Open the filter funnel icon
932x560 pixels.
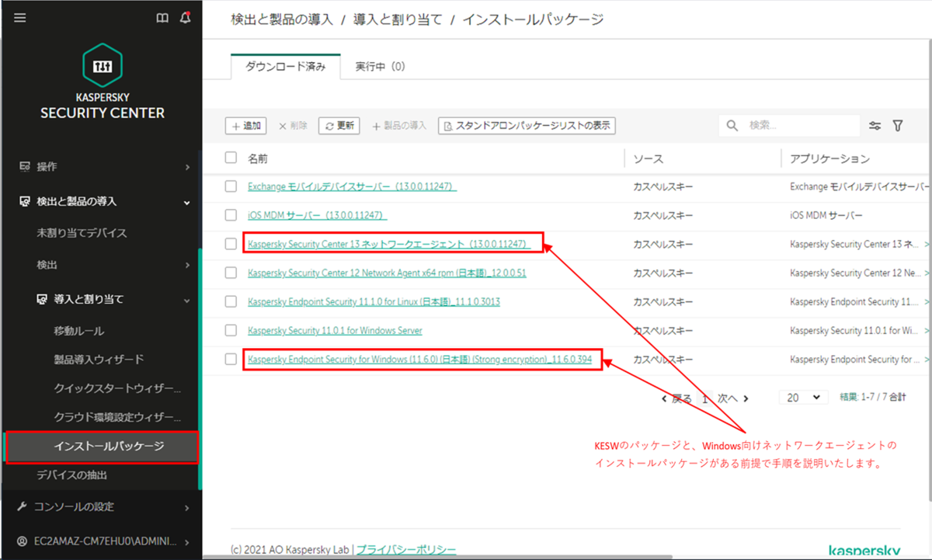[x=898, y=124]
